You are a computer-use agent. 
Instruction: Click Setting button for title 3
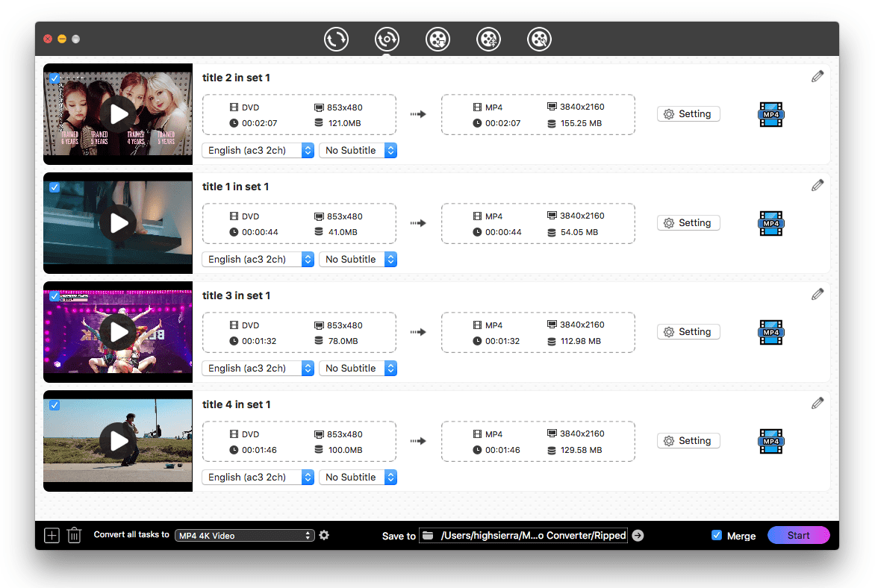pyautogui.click(x=688, y=332)
